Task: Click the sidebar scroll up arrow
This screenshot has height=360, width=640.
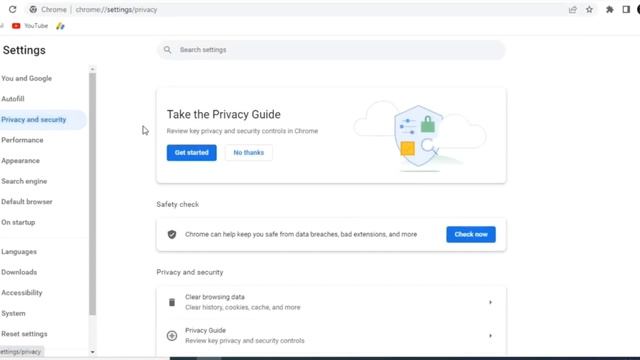Action: 92,69
